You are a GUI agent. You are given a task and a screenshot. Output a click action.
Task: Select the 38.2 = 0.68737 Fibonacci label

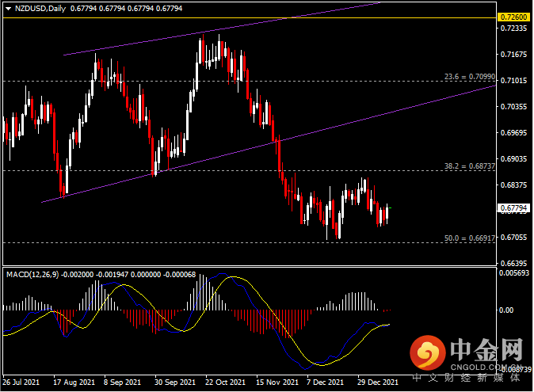point(470,166)
